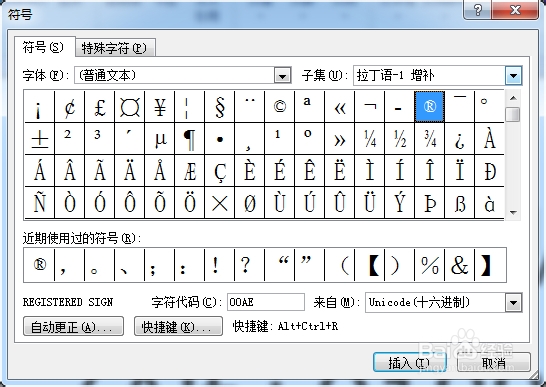Click the 自动更正(A) button
The image size is (546, 387).
pyautogui.click(x=73, y=326)
